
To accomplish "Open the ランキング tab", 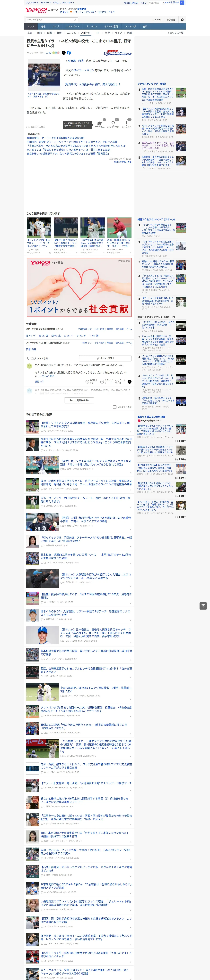I will pos(130,27).
